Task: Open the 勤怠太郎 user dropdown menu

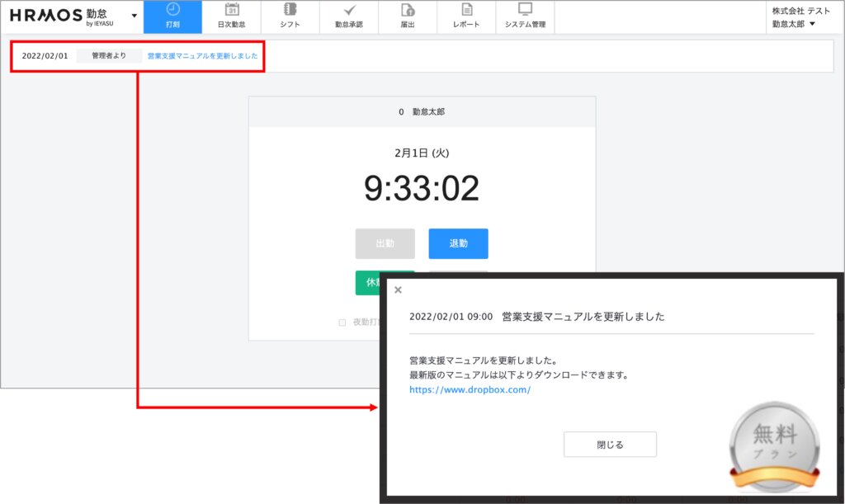Action: (794, 24)
